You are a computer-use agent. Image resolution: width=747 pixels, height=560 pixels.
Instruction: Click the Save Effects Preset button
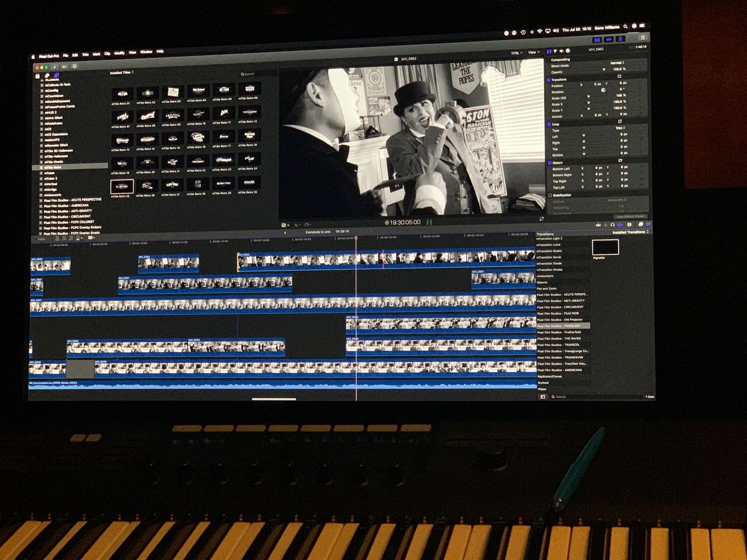630,217
